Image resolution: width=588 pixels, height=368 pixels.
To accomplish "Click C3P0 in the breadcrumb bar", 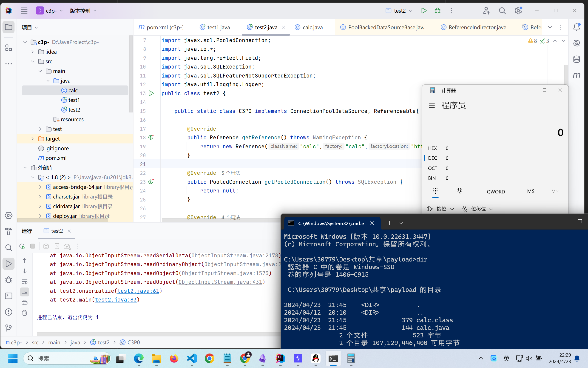I will [130, 342].
